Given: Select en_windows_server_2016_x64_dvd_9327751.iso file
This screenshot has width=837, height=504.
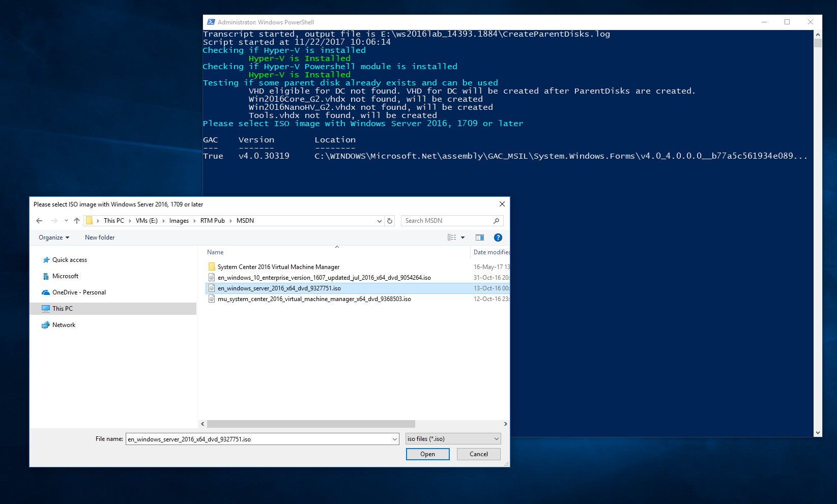Looking at the screenshot, I should (279, 288).
